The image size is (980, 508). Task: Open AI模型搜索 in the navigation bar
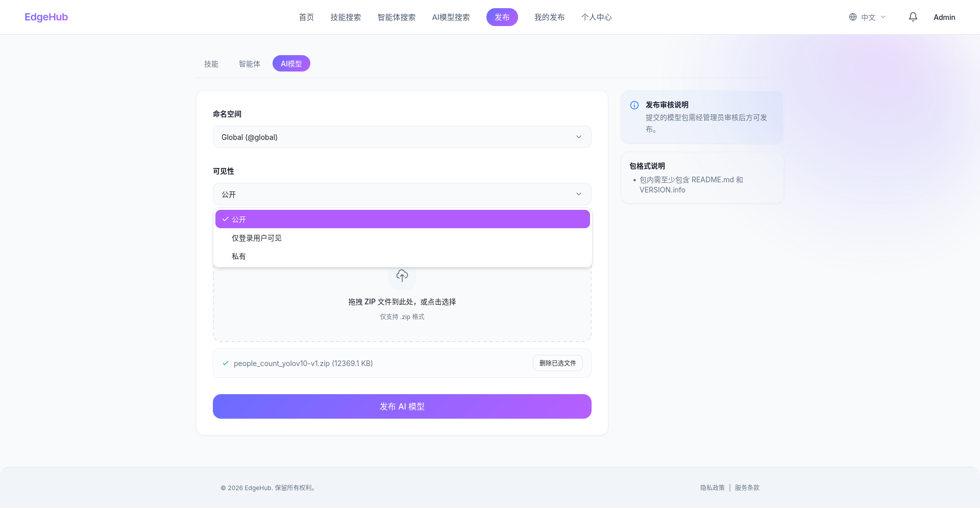(451, 17)
